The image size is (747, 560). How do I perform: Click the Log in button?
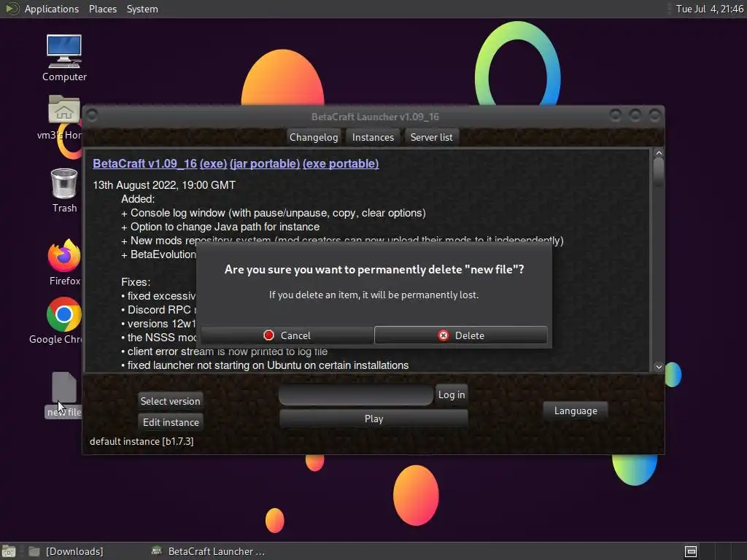[451, 394]
